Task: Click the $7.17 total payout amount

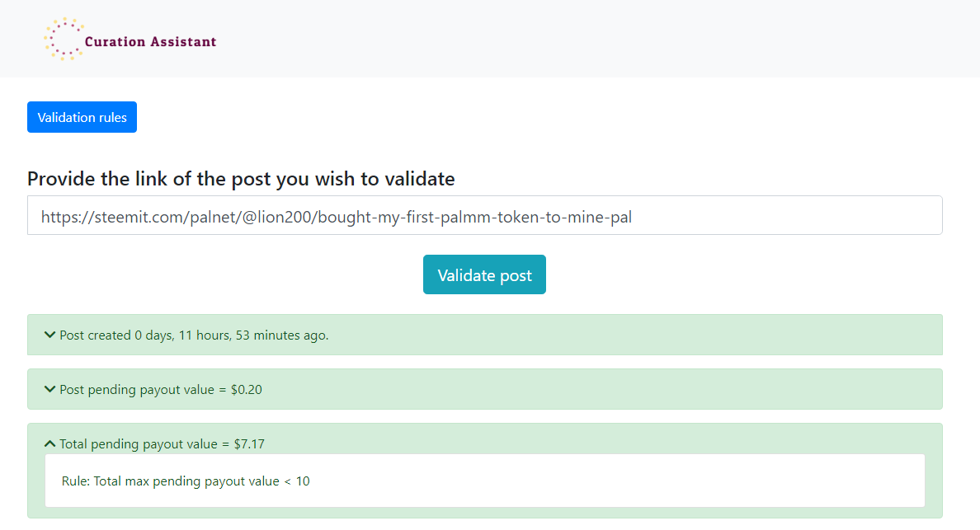Action: click(x=249, y=444)
